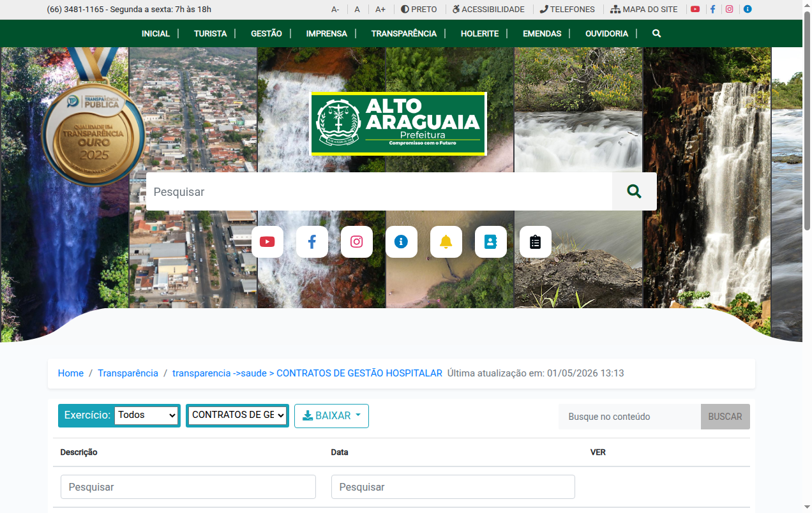Focus the main Pesquisar search field
This screenshot has height=513, width=812.
379,191
